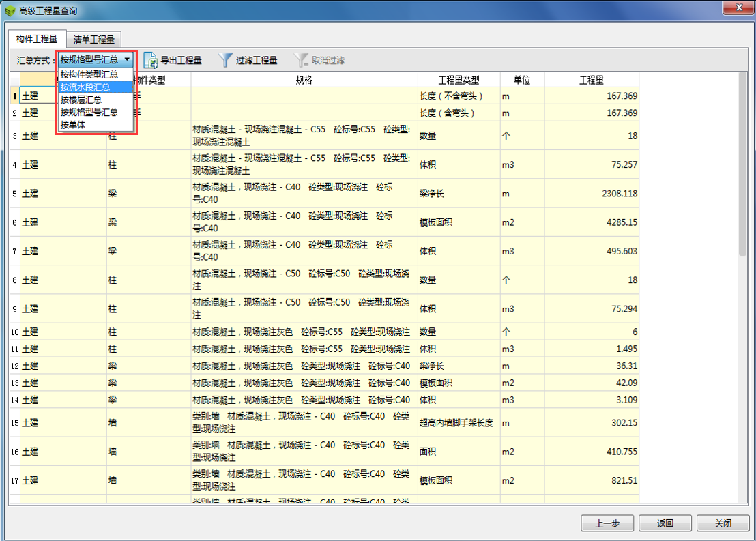Select row number 17 header
This screenshot has height=541, width=756.
click(14, 480)
